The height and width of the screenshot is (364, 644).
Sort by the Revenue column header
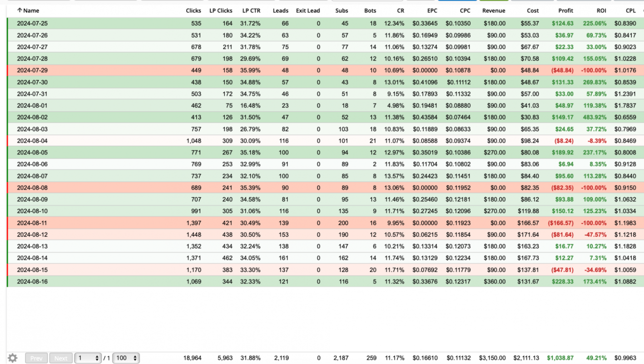tap(494, 10)
